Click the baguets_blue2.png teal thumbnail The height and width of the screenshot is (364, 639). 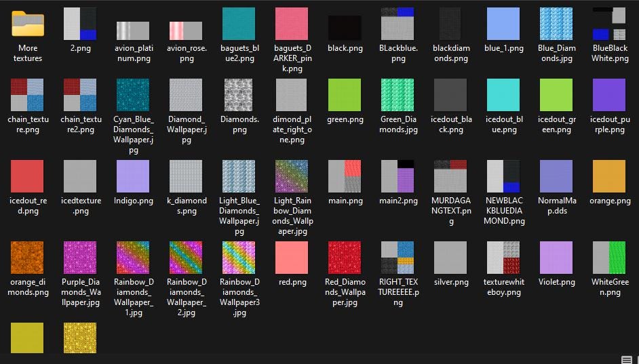[239, 24]
